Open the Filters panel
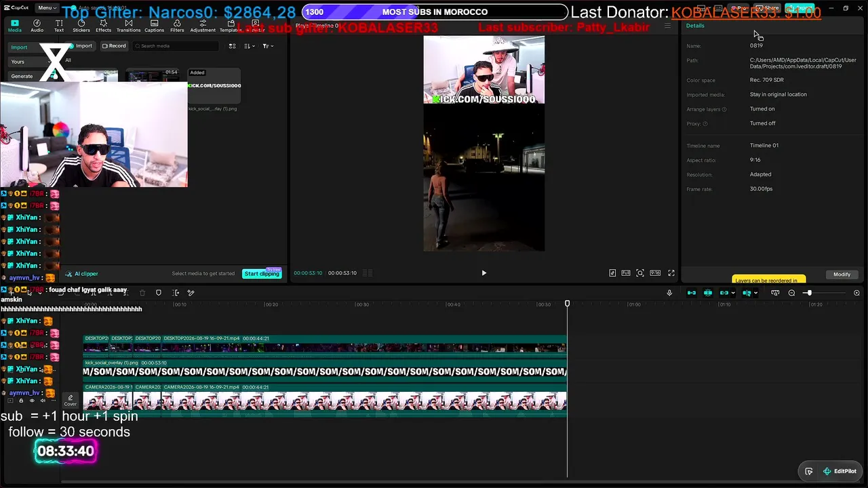 pyautogui.click(x=177, y=26)
